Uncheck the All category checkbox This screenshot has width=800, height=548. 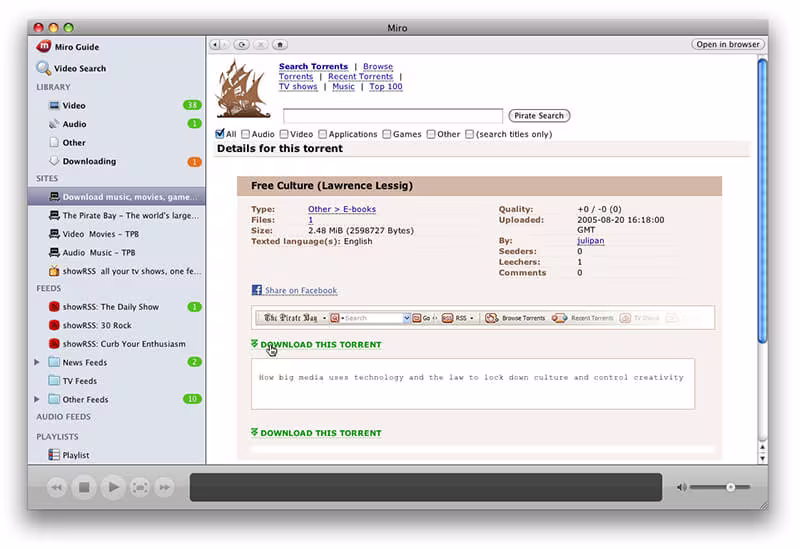coord(220,134)
